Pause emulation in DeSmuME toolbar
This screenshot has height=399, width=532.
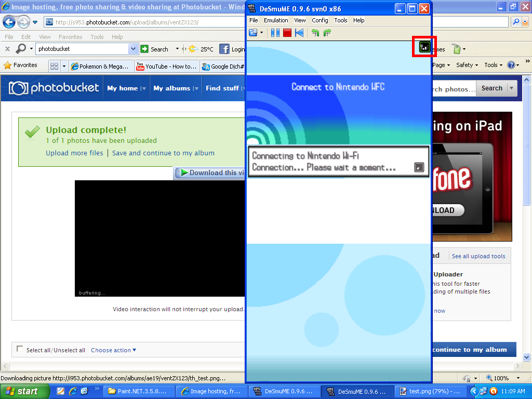click(275, 33)
